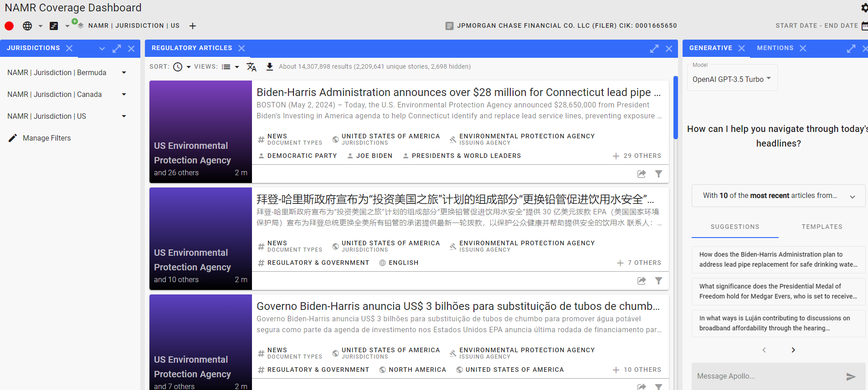Screen dimensions: 868x390
Task: Send message with the Apollo send arrow
Action: [x=851, y=376]
